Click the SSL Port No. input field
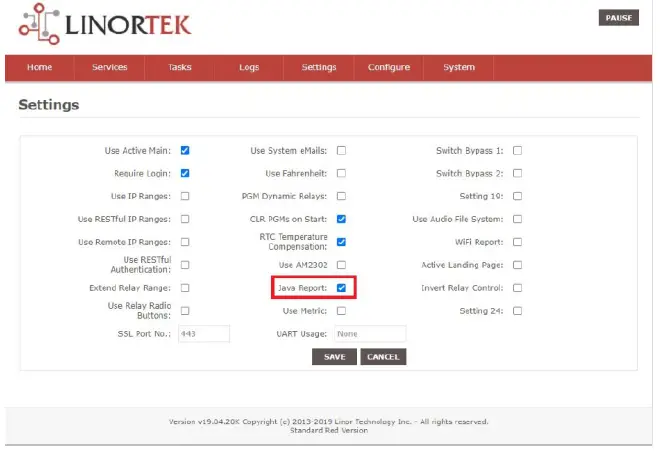 (x=204, y=334)
